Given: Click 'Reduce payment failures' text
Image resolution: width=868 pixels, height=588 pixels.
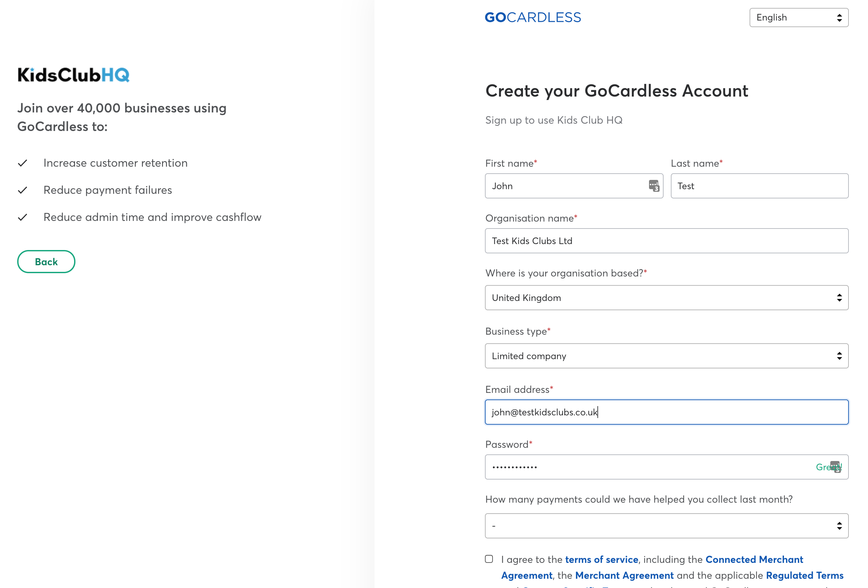Looking at the screenshot, I should (108, 190).
